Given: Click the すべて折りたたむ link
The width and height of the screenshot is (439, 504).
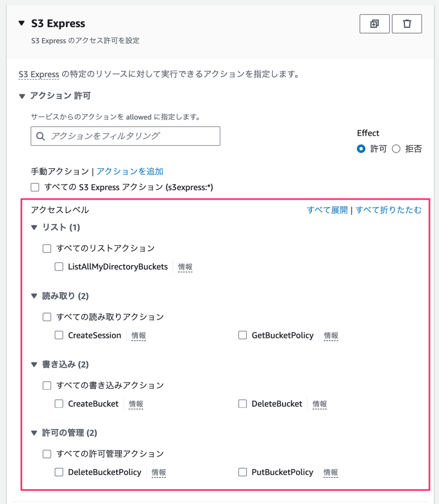Looking at the screenshot, I should pos(389,209).
